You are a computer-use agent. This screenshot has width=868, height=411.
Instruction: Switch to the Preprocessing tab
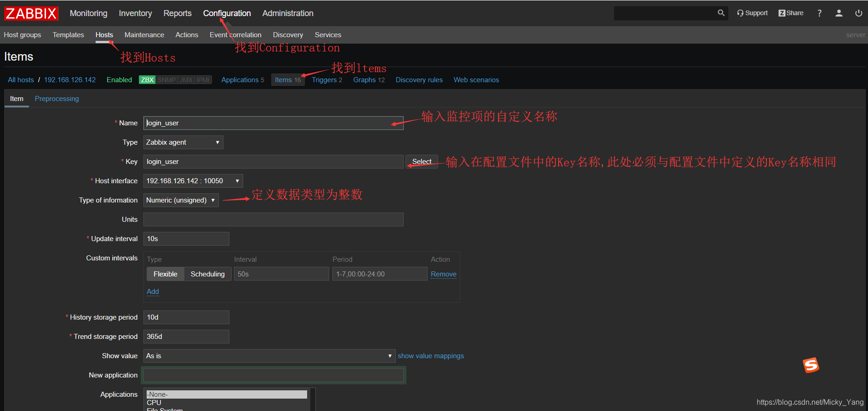point(57,99)
